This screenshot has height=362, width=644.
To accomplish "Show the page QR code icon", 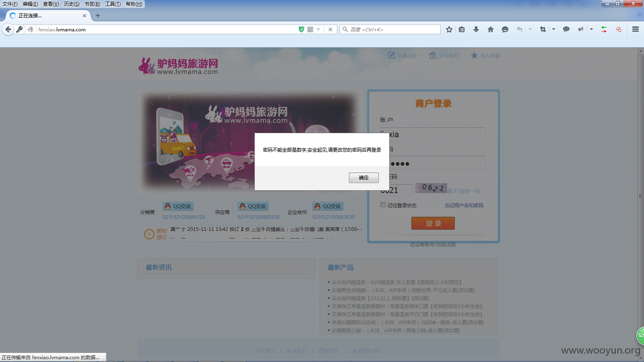I will 310,29.
